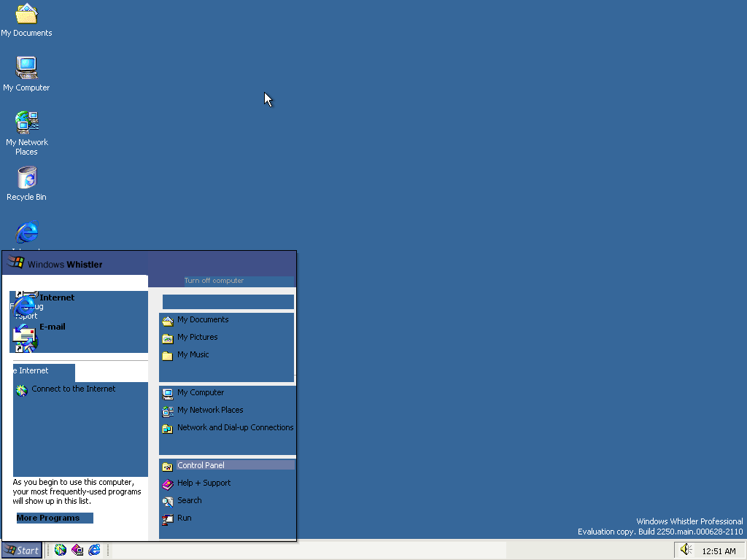Screen dimensions: 747x560
Task: Launch Connect to Internet quick launch icon
Action: click(x=60, y=550)
